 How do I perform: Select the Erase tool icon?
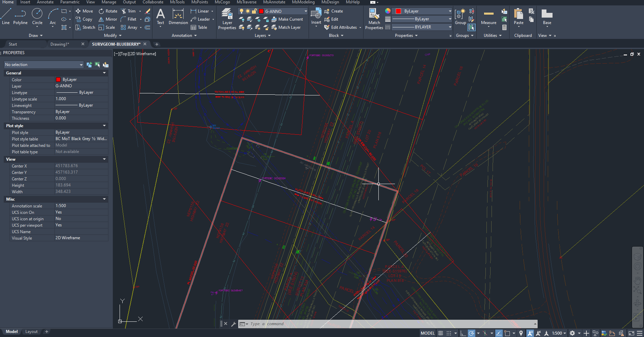[x=148, y=11]
